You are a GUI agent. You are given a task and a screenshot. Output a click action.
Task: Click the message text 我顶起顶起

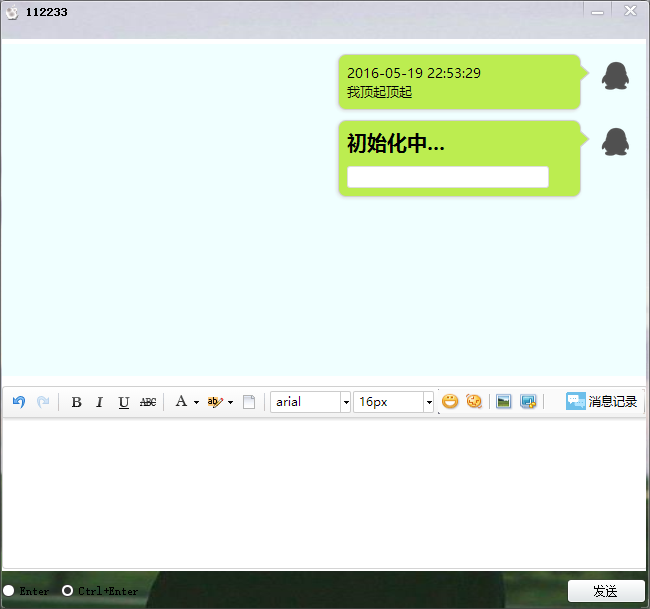(x=379, y=92)
